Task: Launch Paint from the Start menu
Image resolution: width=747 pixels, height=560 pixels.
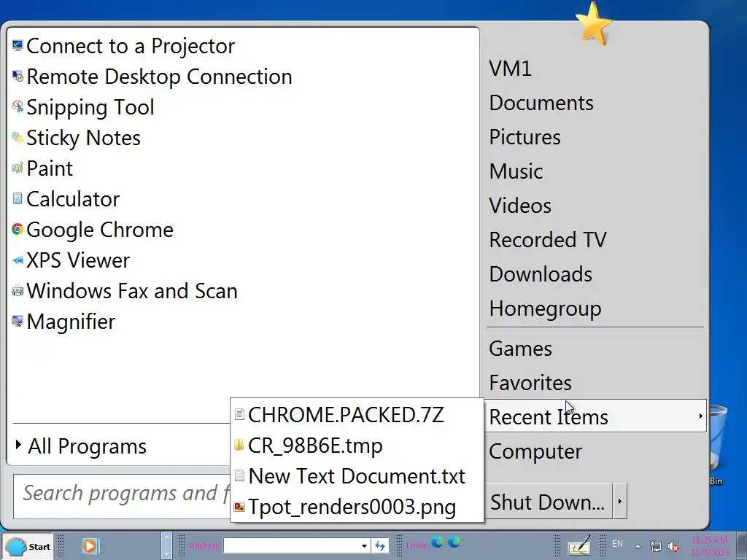Action: point(42,168)
